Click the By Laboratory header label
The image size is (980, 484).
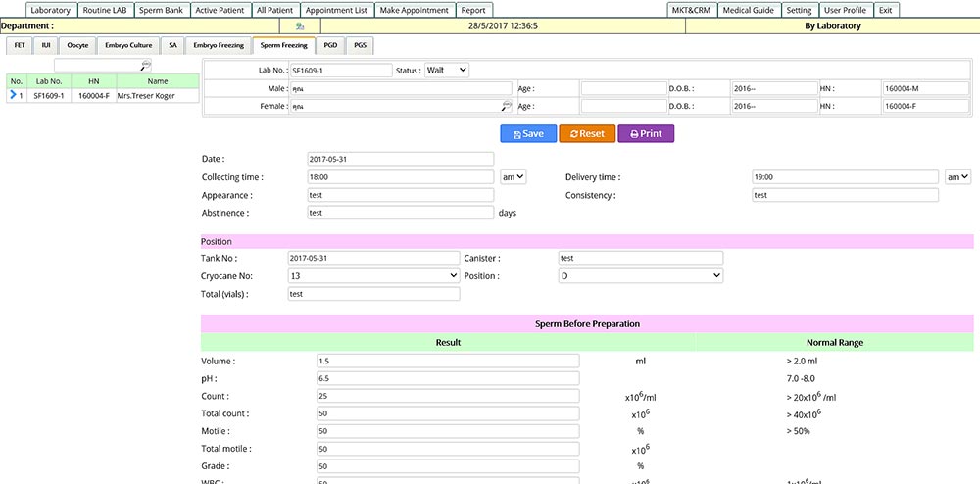click(x=832, y=26)
